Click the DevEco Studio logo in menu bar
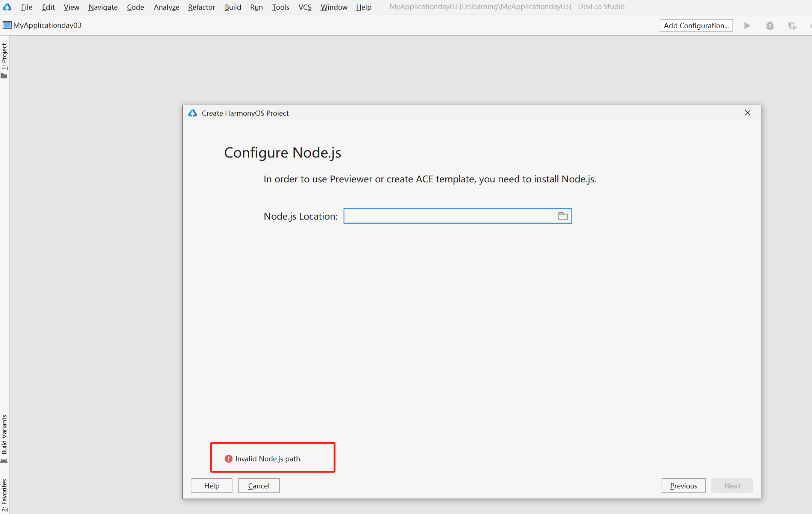812x514 pixels. tap(7, 7)
